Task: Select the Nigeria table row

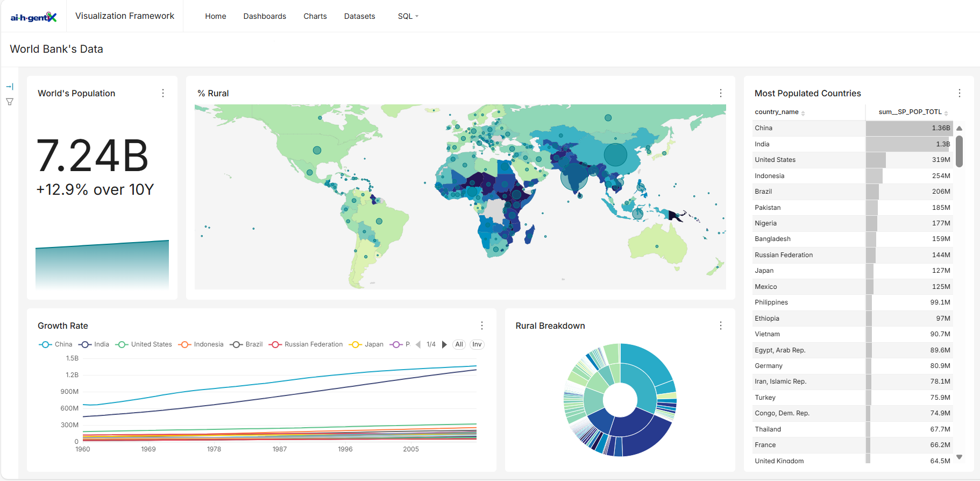Action: coord(853,223)
